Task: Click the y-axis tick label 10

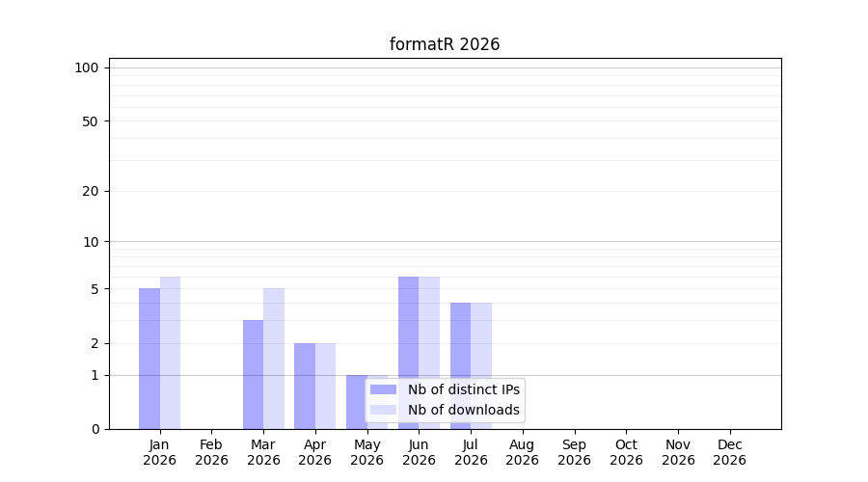Action: click(x=91, y=242)
